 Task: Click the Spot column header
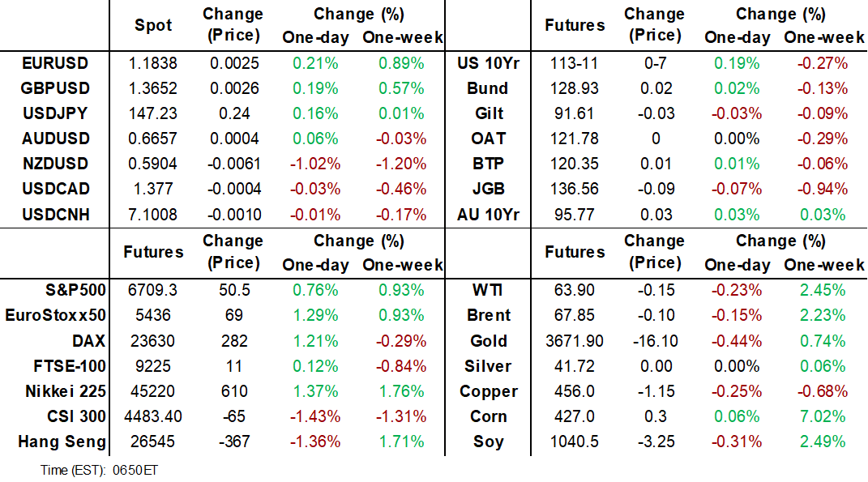click(x=153, y=25)
